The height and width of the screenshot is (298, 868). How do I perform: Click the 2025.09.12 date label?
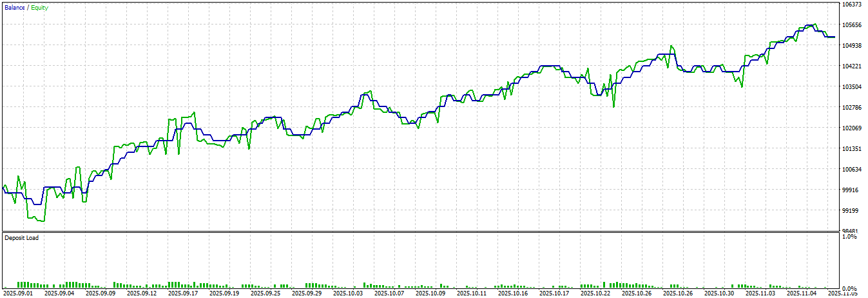(142, 293)
